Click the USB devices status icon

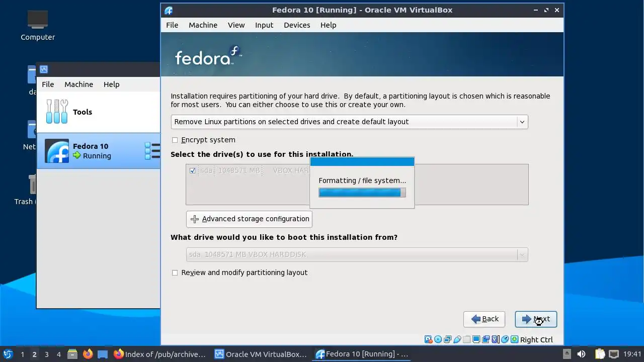(x=457, y=339)
